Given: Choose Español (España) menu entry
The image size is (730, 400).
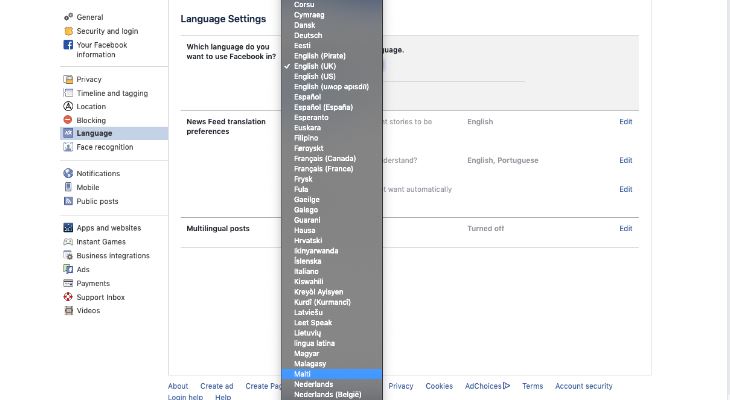Looking at the screenshot, I should [x=323, y=107].
